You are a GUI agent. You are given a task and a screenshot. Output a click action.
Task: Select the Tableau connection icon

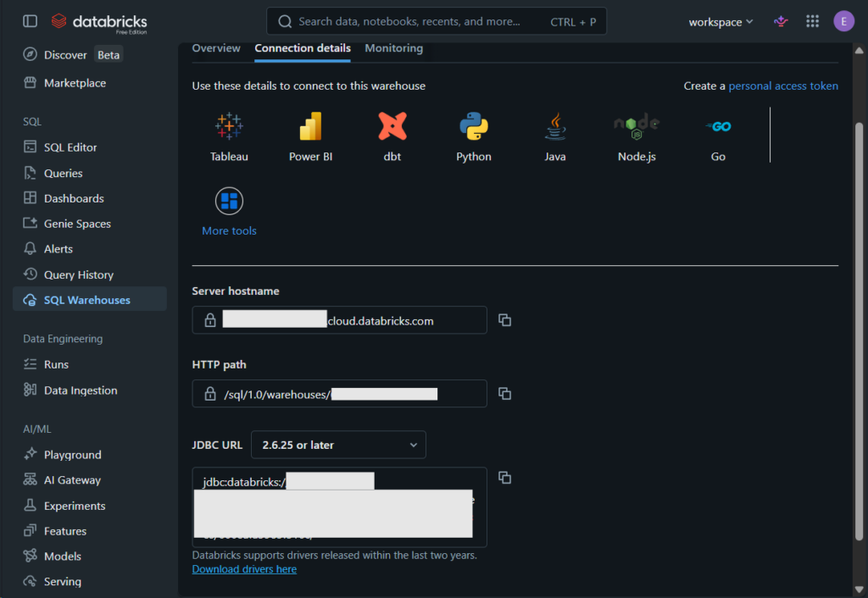pyautogui.click(x=229, y=127)
